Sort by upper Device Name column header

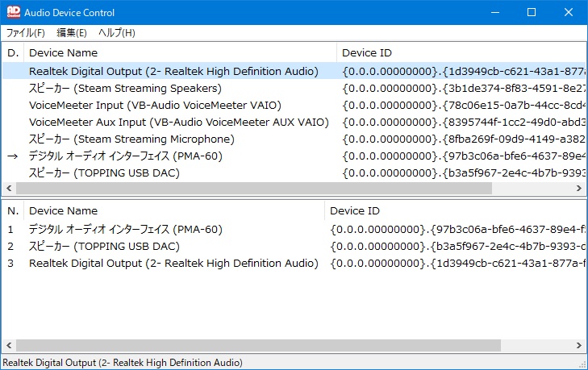coord(180,53)
